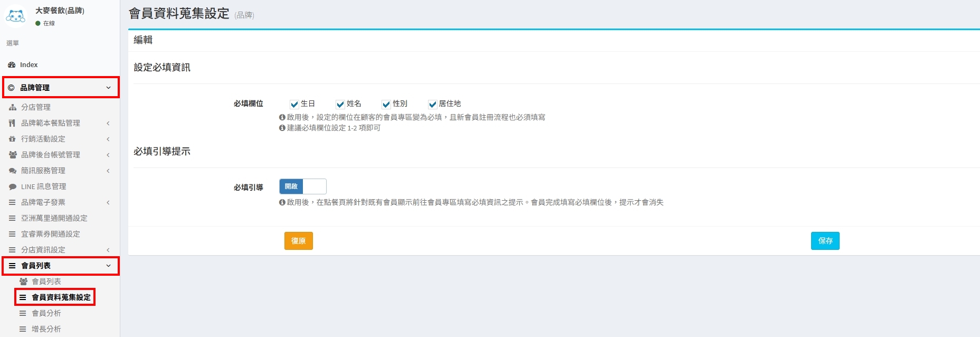Uncheck the 生日 required field checkbox
This screenshot has width=980, height=337.
pyautogui.click(x=294, y=104)
